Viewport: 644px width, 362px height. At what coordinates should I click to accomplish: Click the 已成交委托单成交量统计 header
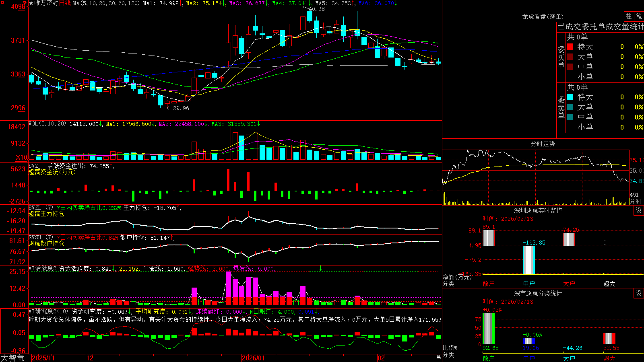point(601,27)
